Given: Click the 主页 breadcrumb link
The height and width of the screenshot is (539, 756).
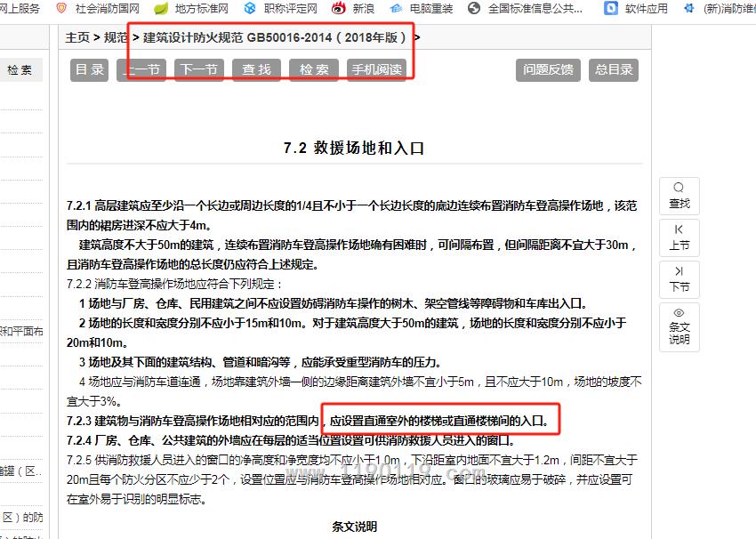Looking at the screenshot, I should pyautogui.click(x=77, y=37).
